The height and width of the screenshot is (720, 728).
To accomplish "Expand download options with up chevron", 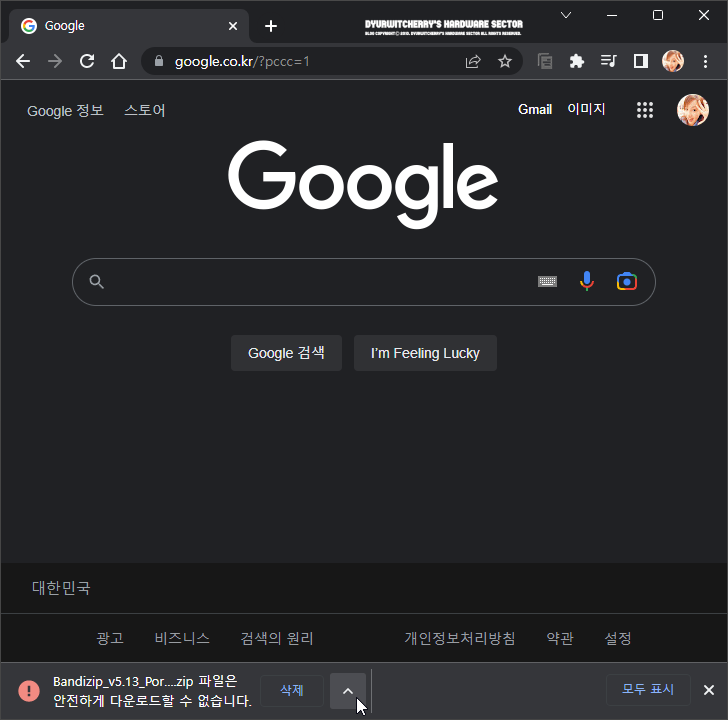I will tap(348, 691).
